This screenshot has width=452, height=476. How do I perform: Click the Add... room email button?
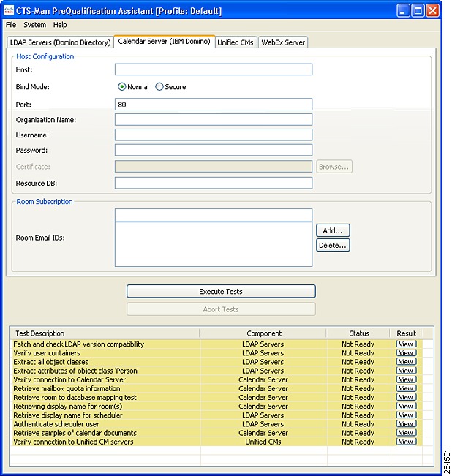coord(333,230)
